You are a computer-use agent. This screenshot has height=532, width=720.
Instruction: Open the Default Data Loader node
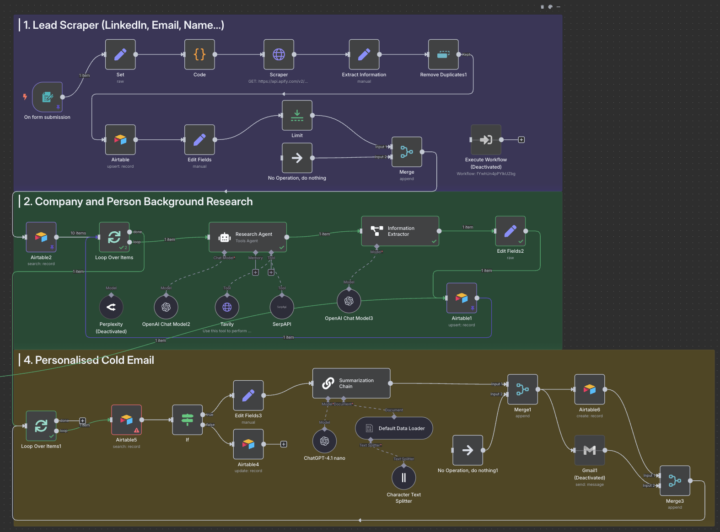(394, 428)
